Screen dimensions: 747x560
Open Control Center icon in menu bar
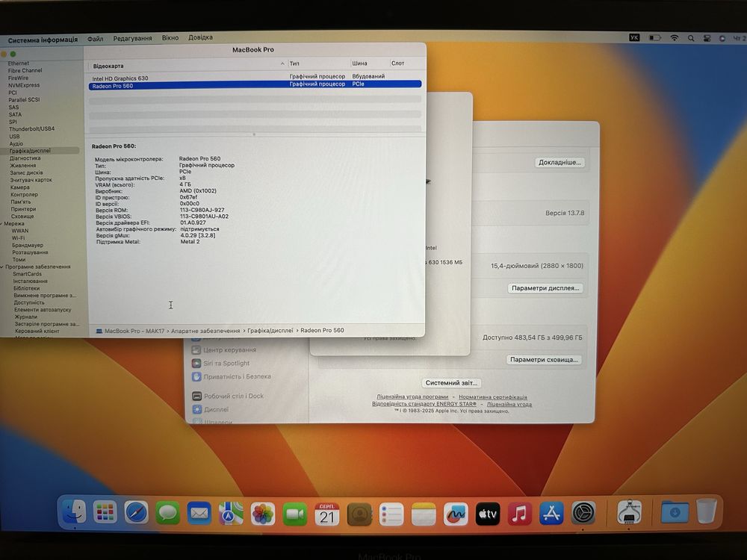coord(707,39)
